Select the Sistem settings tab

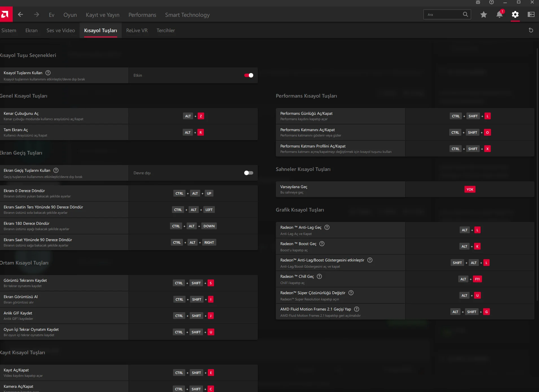[9, 30]
